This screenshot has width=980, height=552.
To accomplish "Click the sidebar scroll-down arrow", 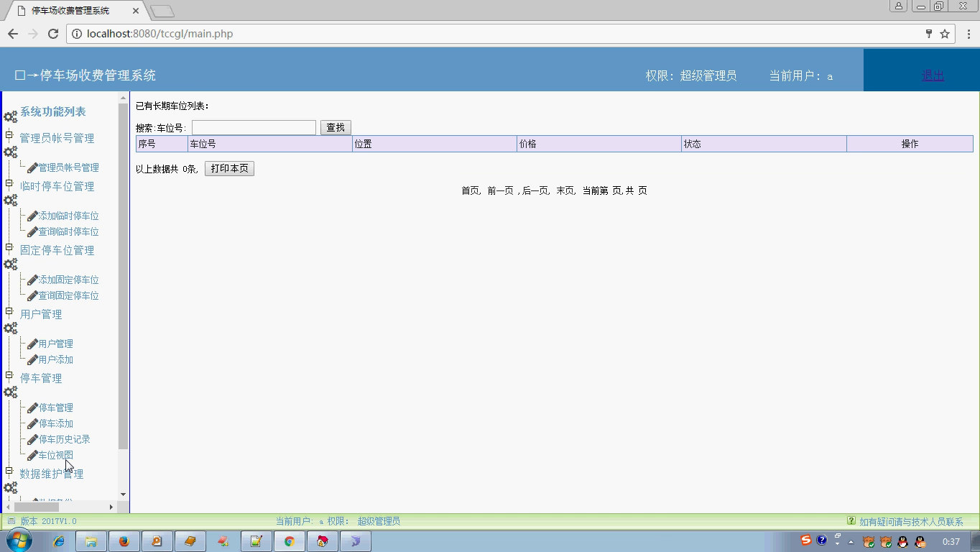I will (123, 494).
